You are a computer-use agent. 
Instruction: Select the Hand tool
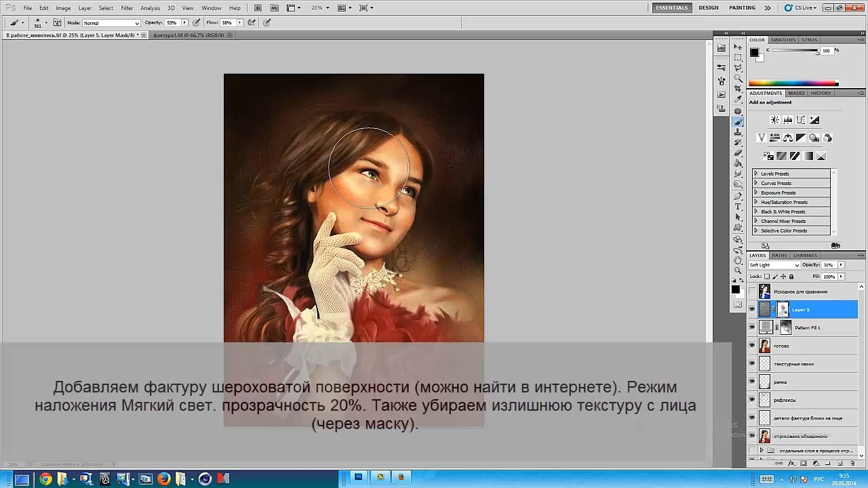pos(738,260)
